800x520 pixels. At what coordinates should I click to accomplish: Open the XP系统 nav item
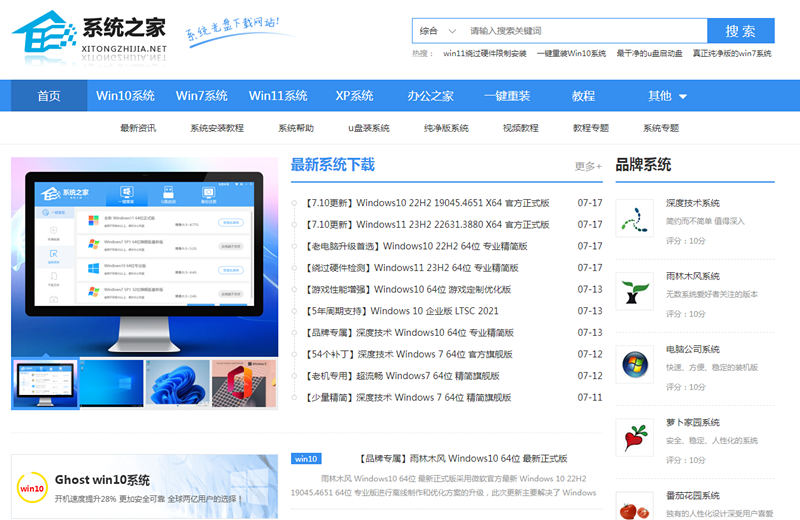click(354, 96)
